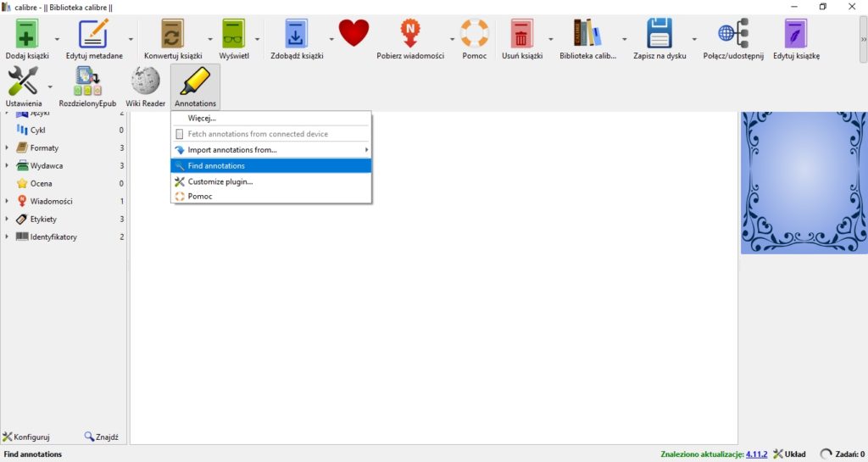Open Edytuj metadane pencil icon
Image resolution: width=868 pixels, height=462 pixels.
click(93, 33)
